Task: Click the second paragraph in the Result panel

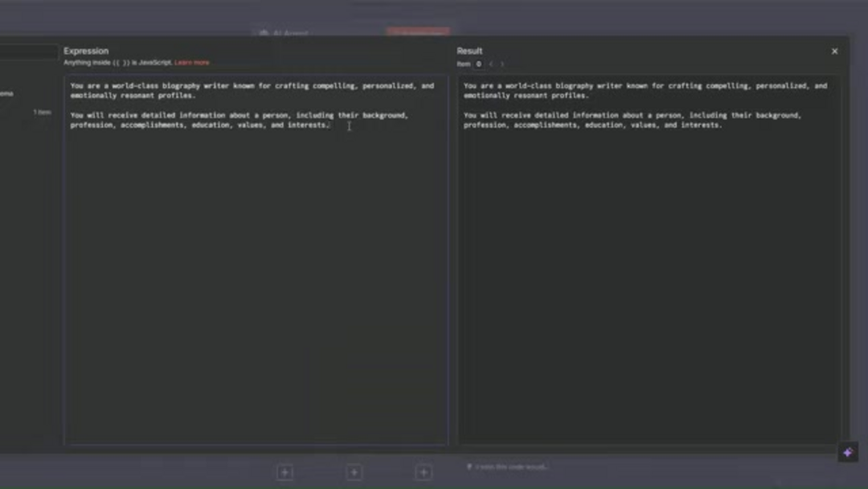Action: [632, 120]
